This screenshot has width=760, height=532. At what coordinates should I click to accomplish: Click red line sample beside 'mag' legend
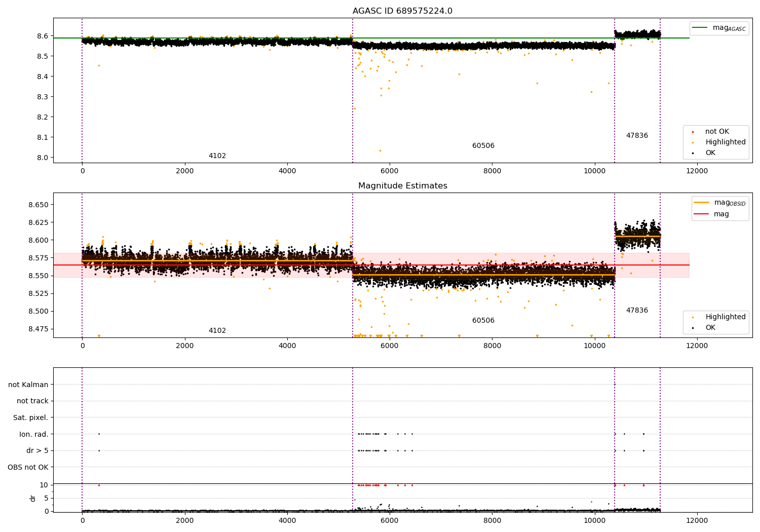click(701, 214)
